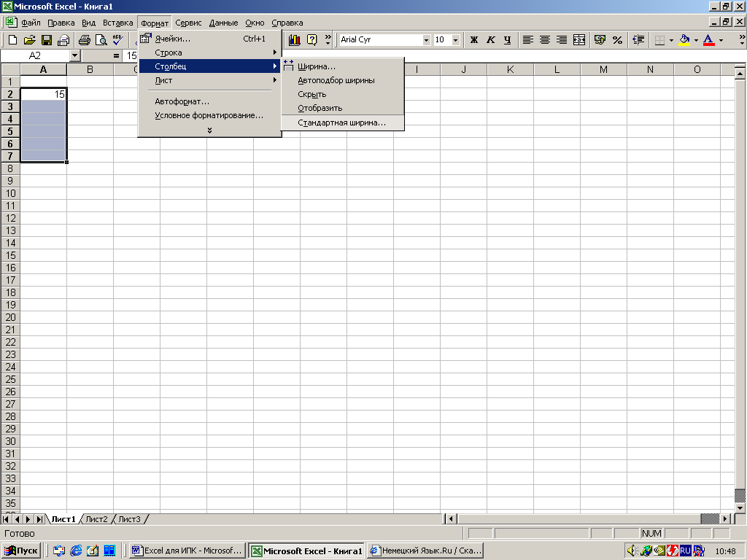Click the formula edit equals sign
747x560 pixels.
coord(116,55)
